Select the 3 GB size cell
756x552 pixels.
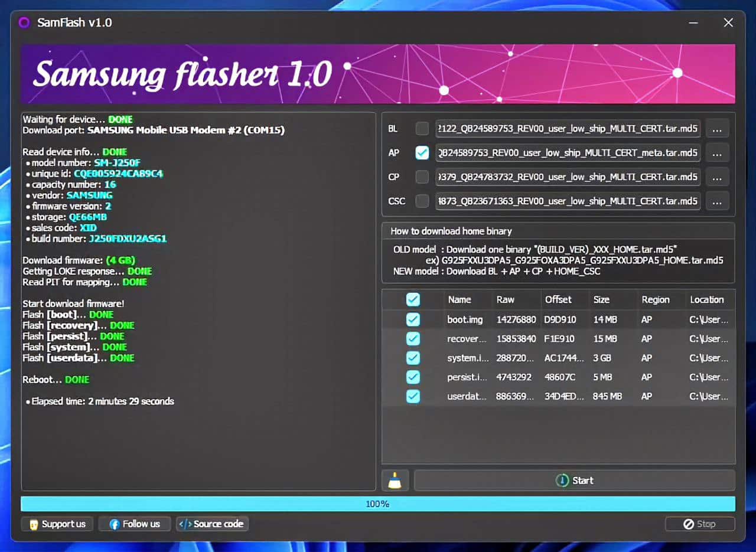click(x=602, y=358)
